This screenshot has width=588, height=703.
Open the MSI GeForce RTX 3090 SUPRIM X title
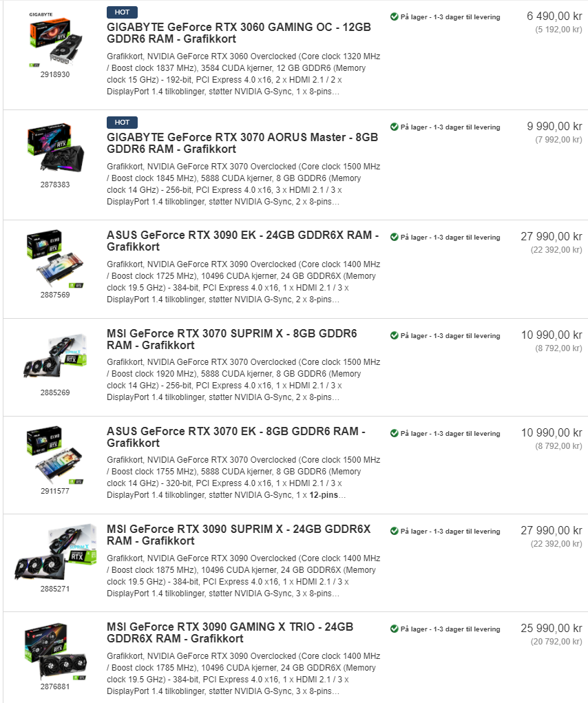point(238,535)
